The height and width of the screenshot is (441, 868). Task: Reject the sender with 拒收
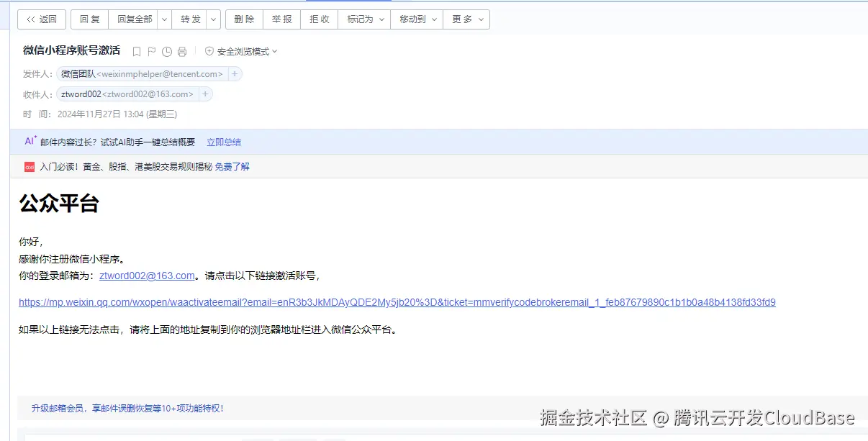[x=320, y=19]
